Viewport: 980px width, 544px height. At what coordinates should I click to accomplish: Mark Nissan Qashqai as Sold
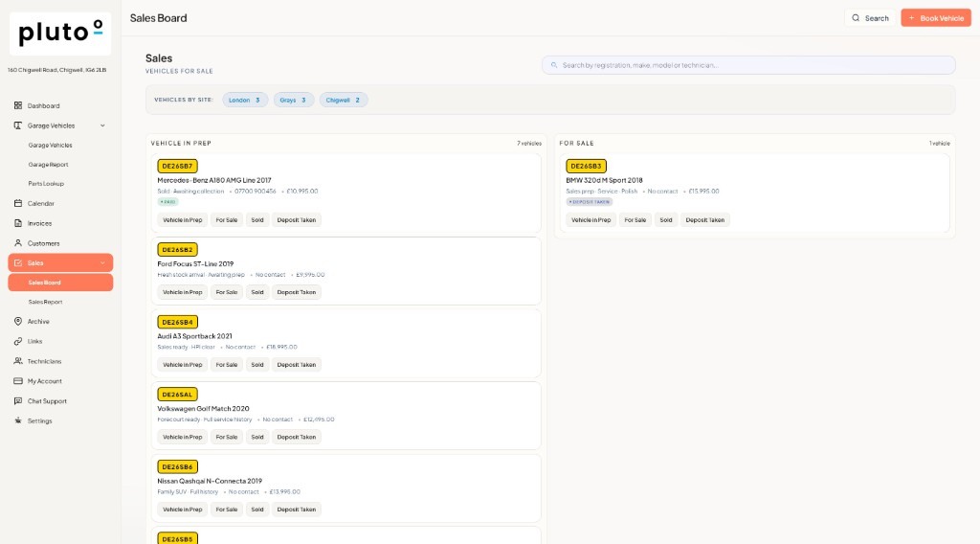click(257, 510)
